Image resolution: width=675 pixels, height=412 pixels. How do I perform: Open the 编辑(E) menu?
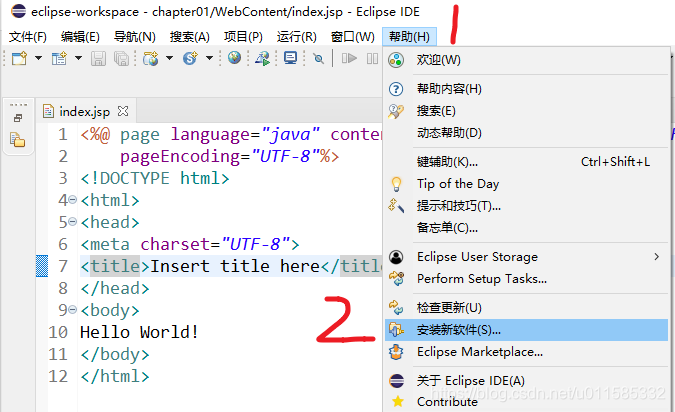(x=80, y=37)
